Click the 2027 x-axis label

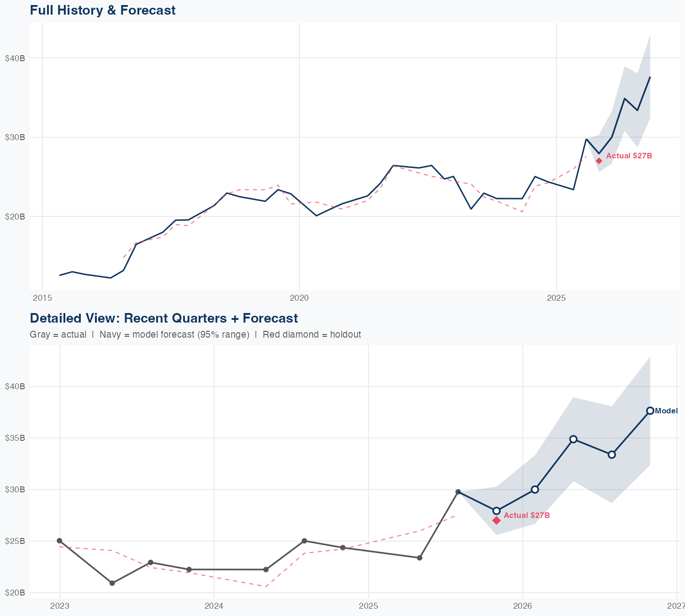tap(677, 606)
